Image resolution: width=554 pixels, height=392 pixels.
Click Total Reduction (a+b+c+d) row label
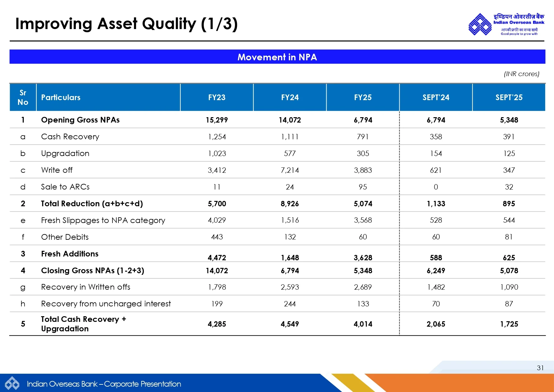(x=92, y=204)
